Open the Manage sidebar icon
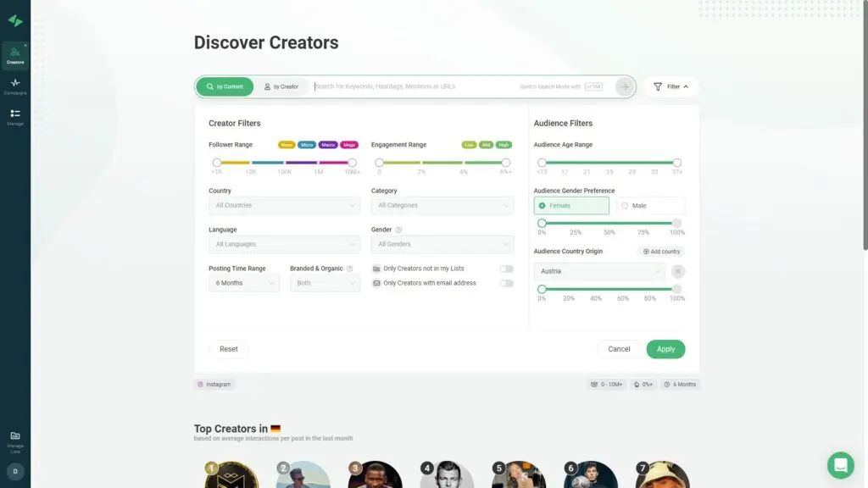 (x=15, y=116)
